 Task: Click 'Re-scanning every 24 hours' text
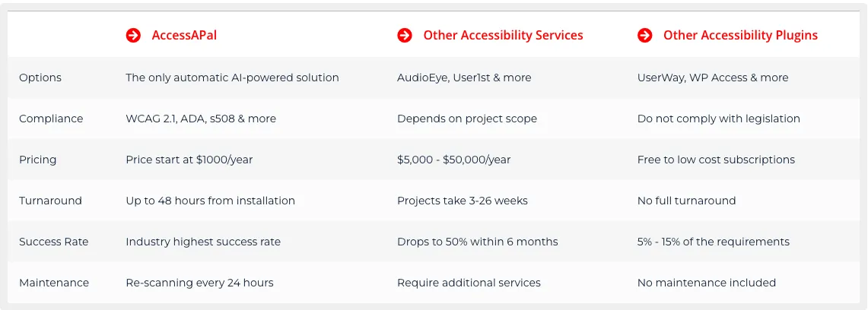tap(200, 283)
